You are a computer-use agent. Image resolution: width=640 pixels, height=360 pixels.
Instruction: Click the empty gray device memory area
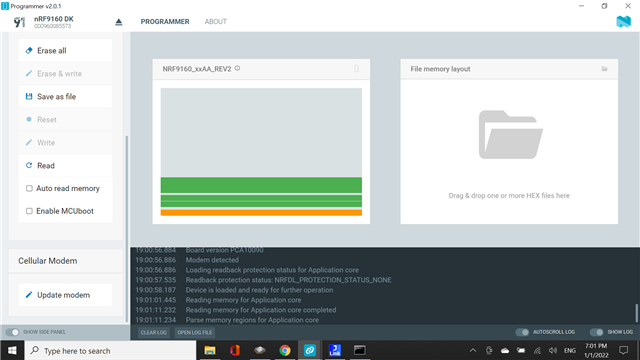click(x=261, y=132)
